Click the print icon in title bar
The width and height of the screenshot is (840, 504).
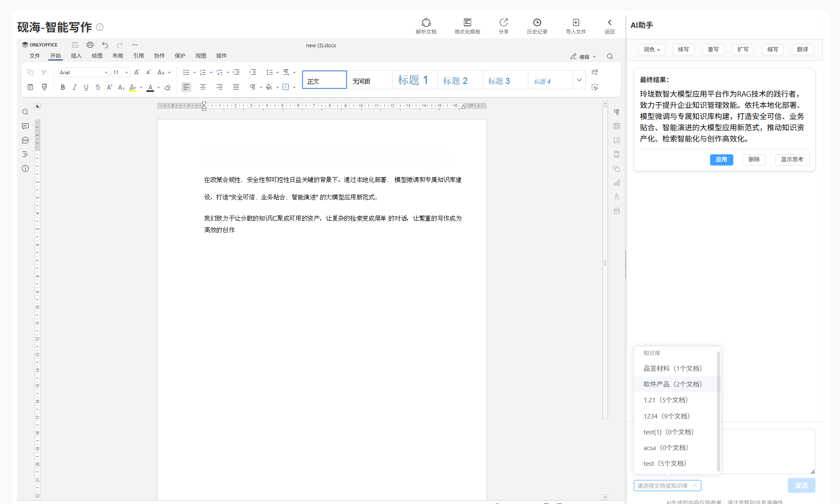click(90, 45)
